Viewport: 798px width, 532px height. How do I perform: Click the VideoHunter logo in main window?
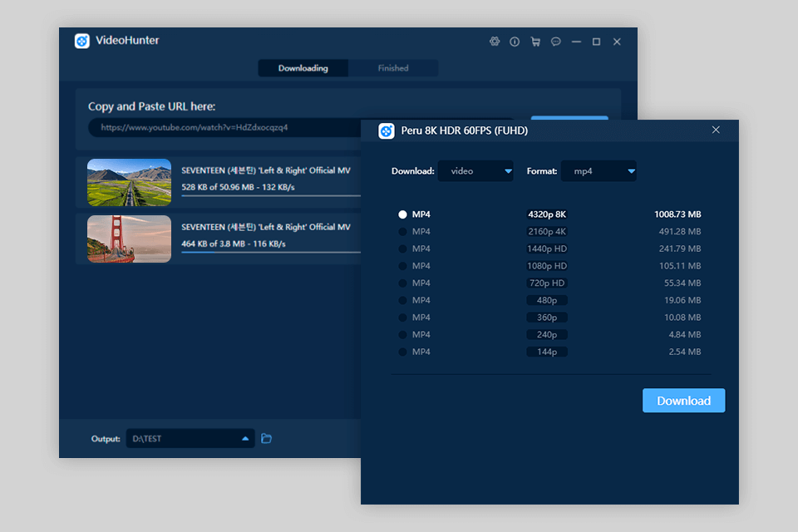81,41
